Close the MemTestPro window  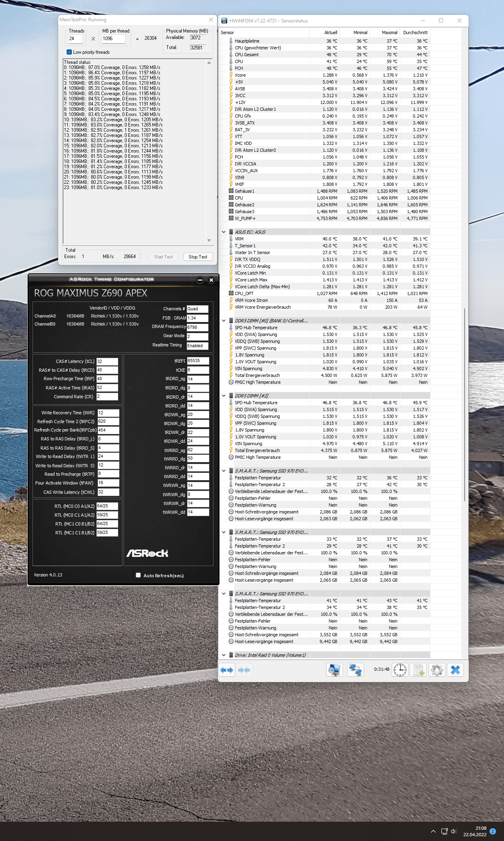click(x=211, y=20)
